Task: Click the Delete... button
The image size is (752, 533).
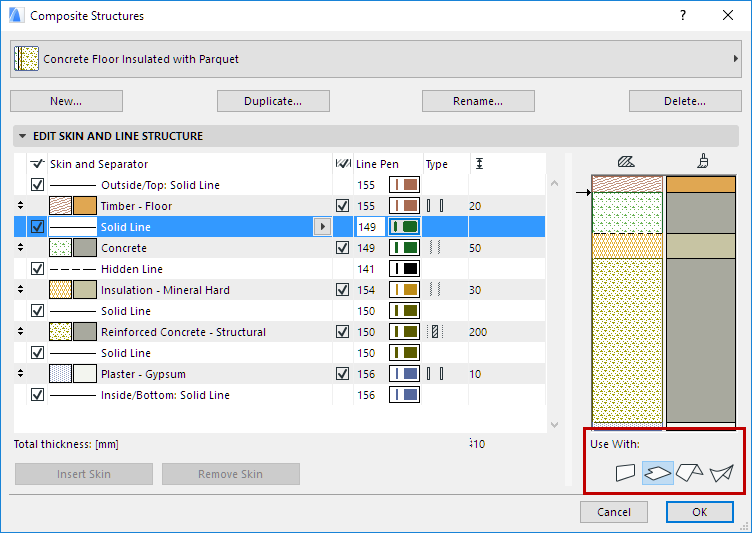Action: (x=685, y=101)
